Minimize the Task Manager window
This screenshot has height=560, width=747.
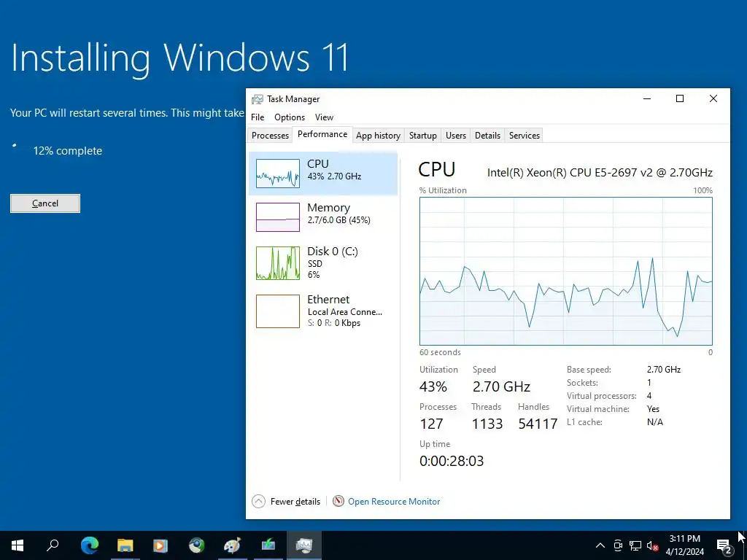pos(647,98)
